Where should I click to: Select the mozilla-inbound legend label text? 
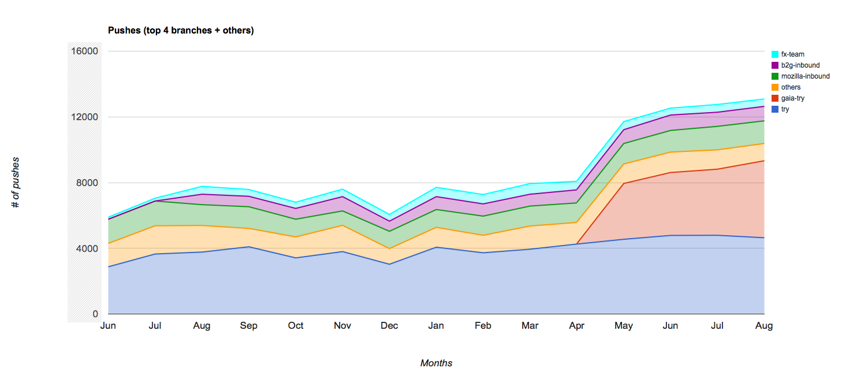(x=805, y=76)
